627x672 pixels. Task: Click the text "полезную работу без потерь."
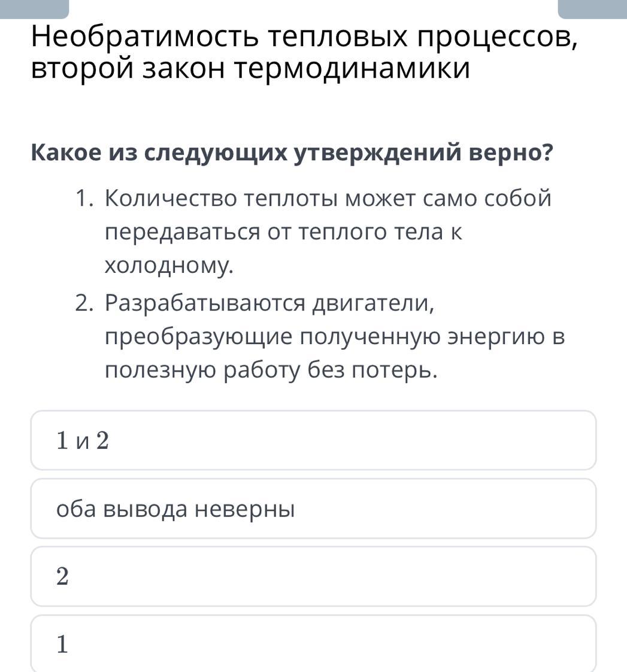point(271,370)
